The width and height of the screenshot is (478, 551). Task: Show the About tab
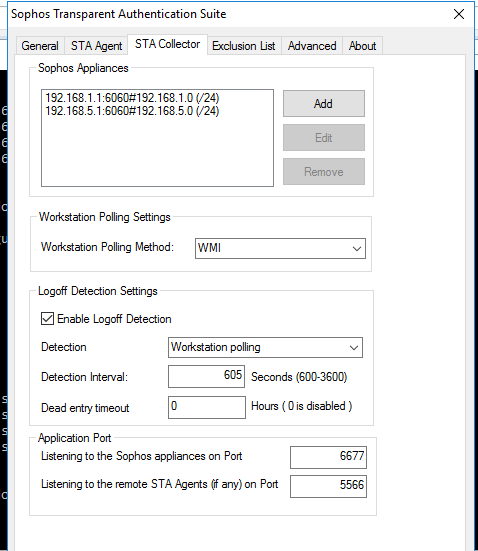[x=362, y=46]
